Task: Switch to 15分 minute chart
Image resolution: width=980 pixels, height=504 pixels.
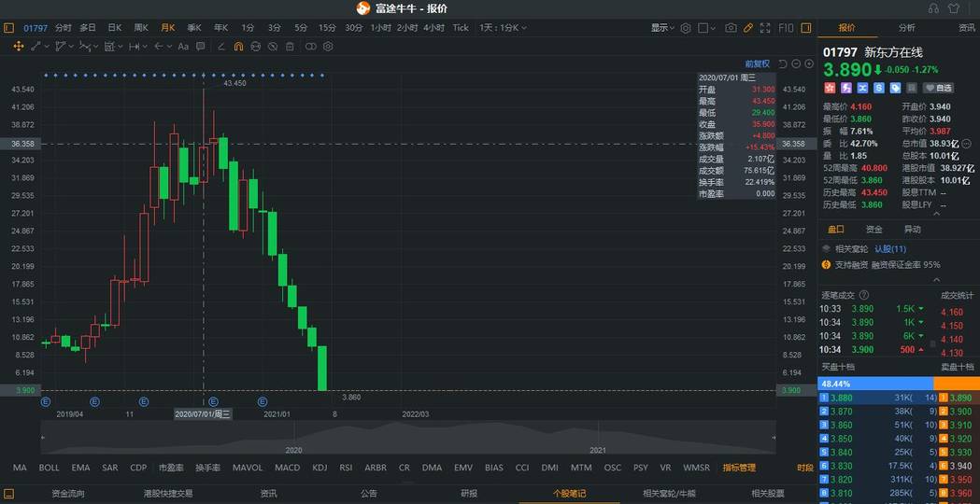Action: tap(327, 27)
